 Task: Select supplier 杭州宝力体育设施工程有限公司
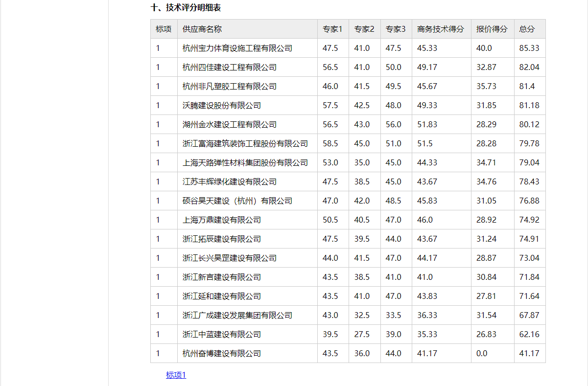coord(237,48)
